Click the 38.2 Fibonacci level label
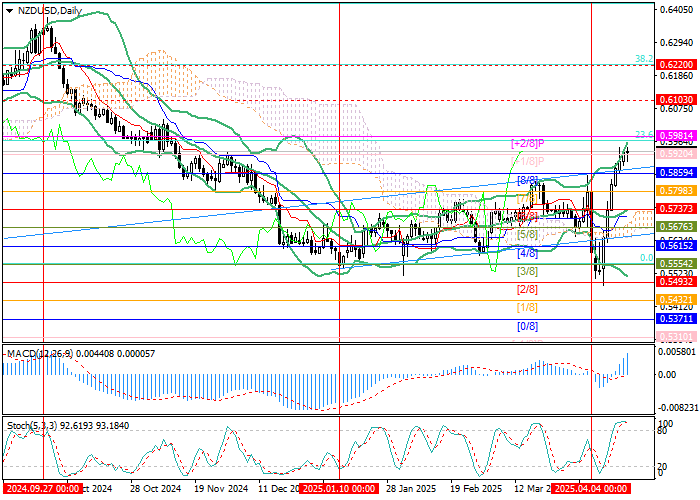Viewport: 700px width, 500px height. [x=644, y=59]
